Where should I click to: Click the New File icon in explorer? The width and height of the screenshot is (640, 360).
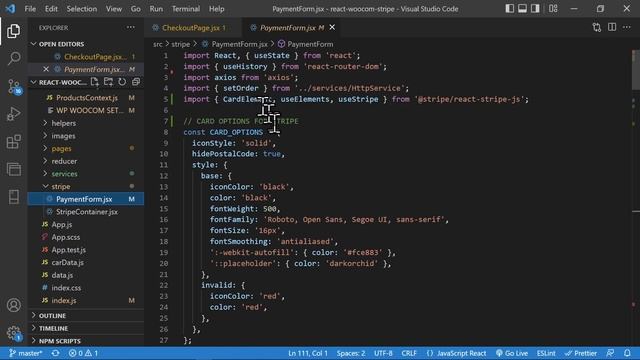click(95, 82)
